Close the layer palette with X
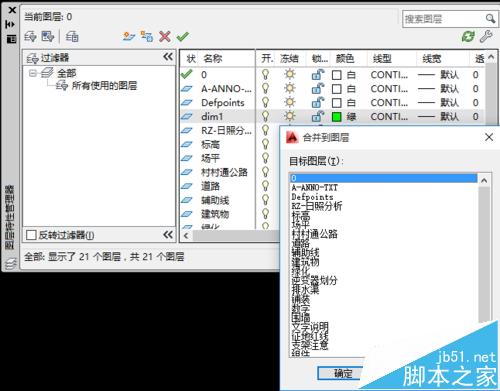 [x=12, y=10]
